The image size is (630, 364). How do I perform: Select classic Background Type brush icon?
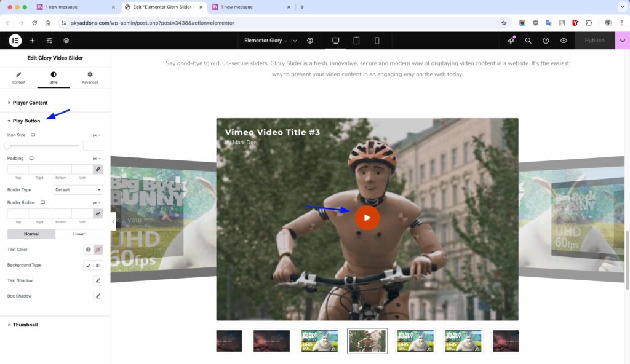pos(88,265)
